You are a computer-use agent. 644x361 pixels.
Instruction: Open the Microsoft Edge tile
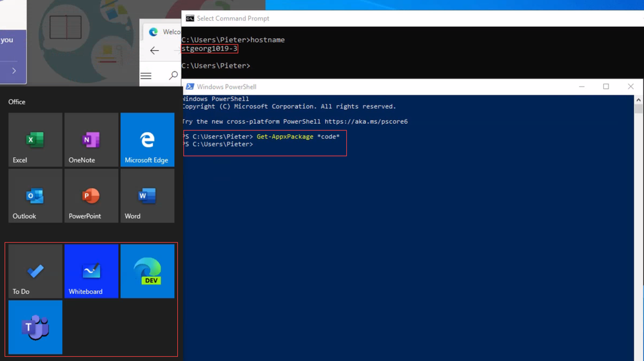tap(148, 140)
